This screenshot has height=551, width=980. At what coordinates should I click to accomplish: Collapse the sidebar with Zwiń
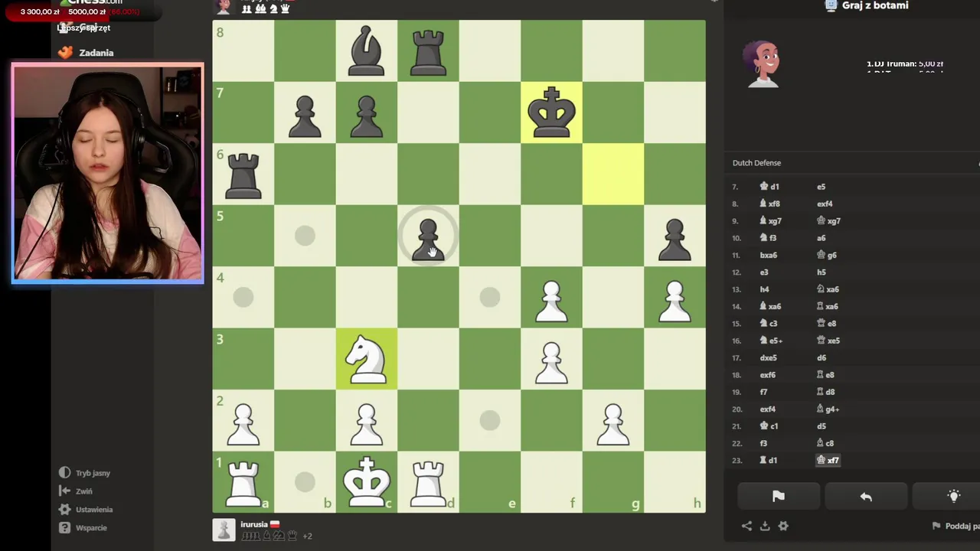76,491
